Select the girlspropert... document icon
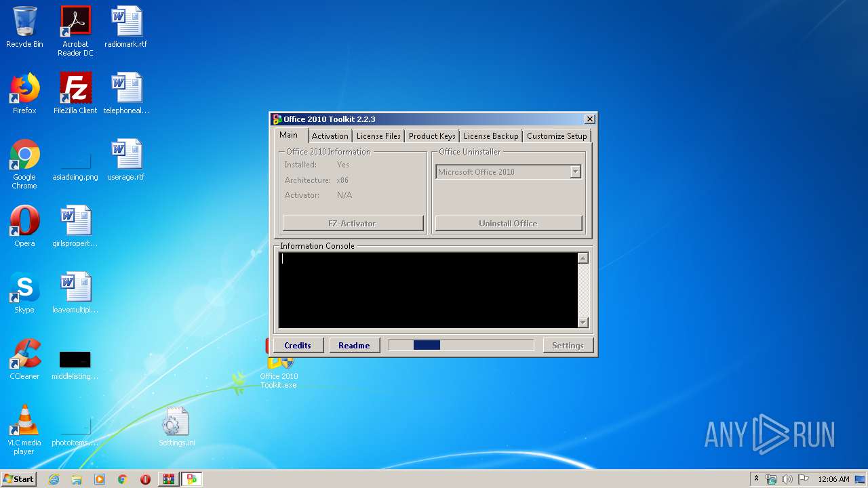 pos(75,227)
